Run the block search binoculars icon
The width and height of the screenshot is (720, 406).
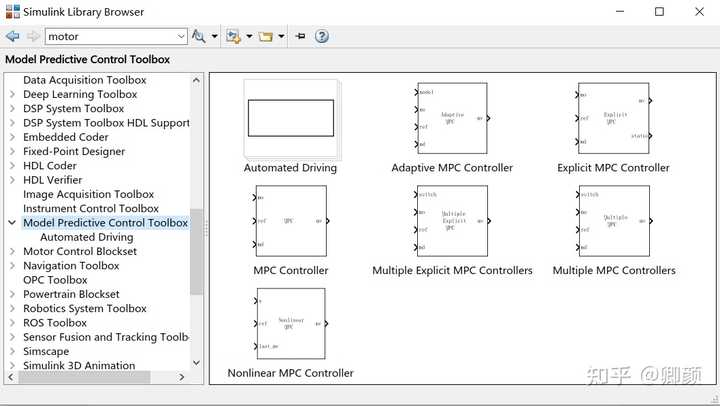198,36
